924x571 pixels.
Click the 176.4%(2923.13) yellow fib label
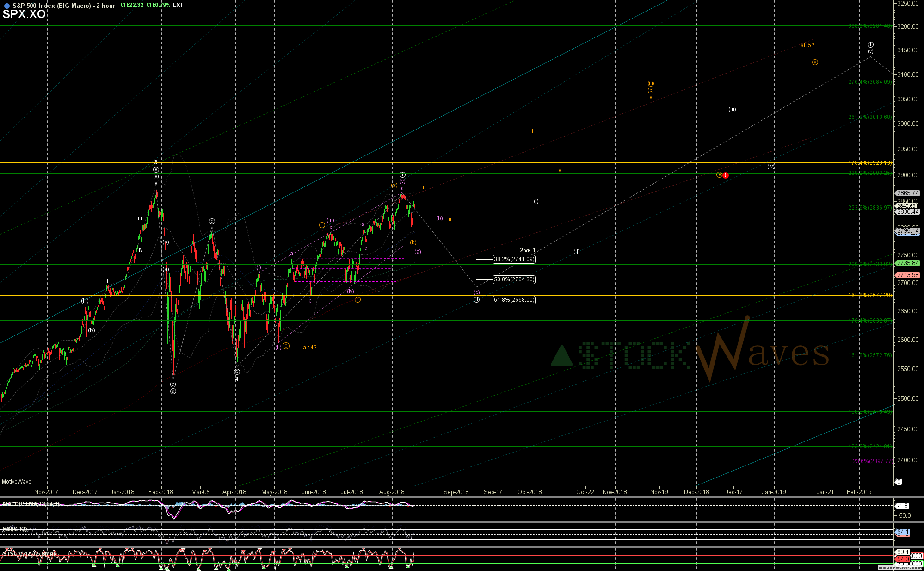[x=870, y=163]
